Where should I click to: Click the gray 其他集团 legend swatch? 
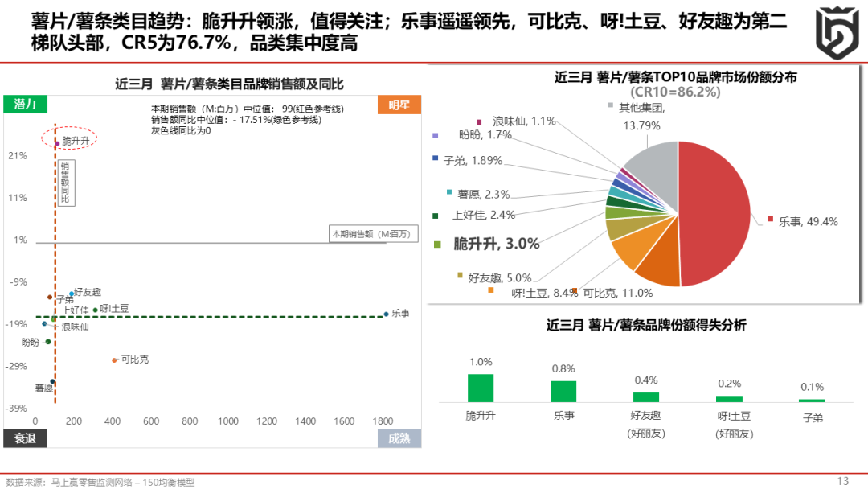pyautogui.click(x=611, y=105)
